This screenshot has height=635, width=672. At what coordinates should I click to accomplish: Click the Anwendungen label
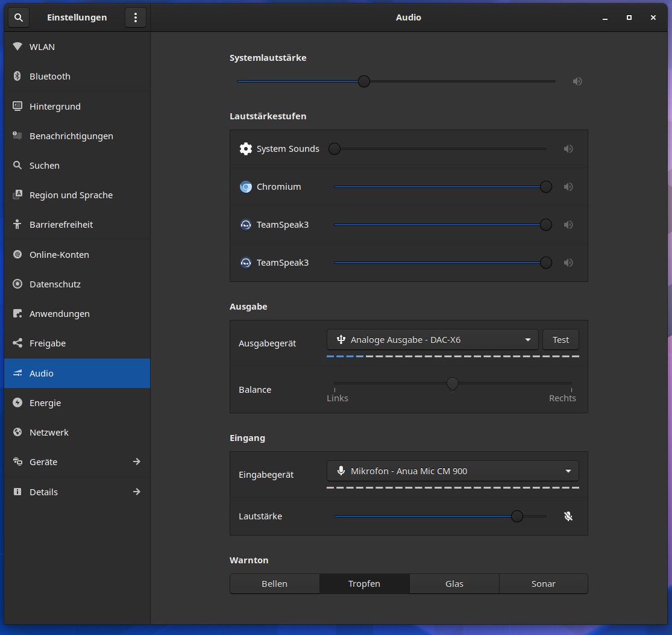click(60, 314)
